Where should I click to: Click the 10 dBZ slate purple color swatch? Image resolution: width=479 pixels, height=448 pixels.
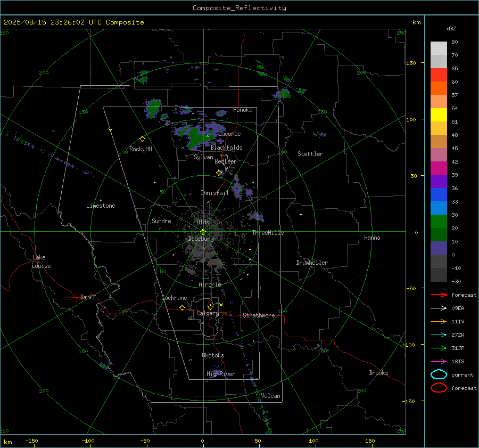click(439, 248)
